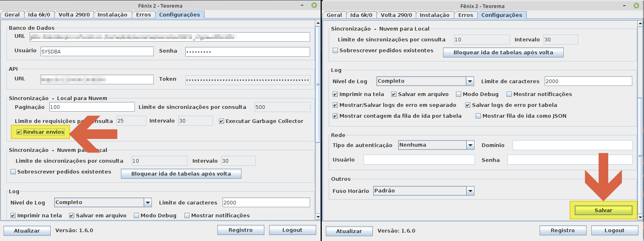Click Rede Senha input field
The width and height of the screenshot is (644, 241).
tap(570, 160)
